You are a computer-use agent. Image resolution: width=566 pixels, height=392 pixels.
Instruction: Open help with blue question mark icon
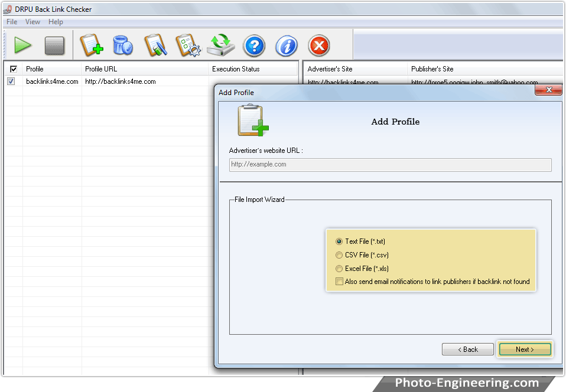[254, 46]
